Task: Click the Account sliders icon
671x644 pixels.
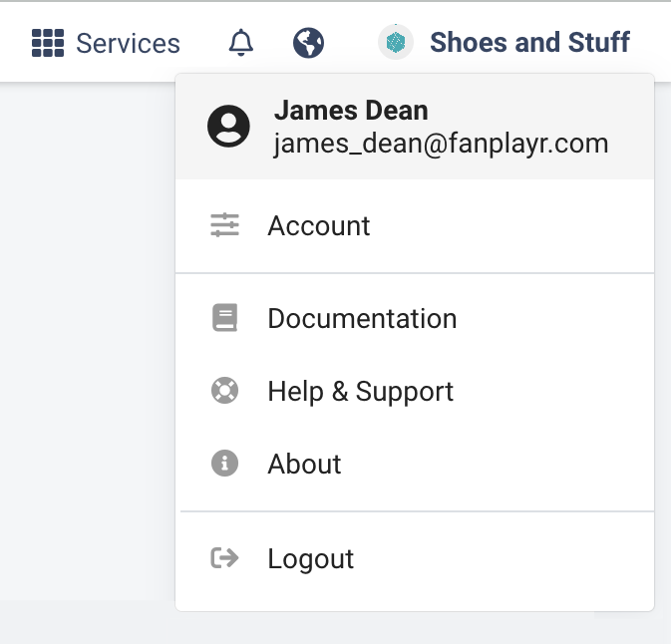Action: pos(224,225)
